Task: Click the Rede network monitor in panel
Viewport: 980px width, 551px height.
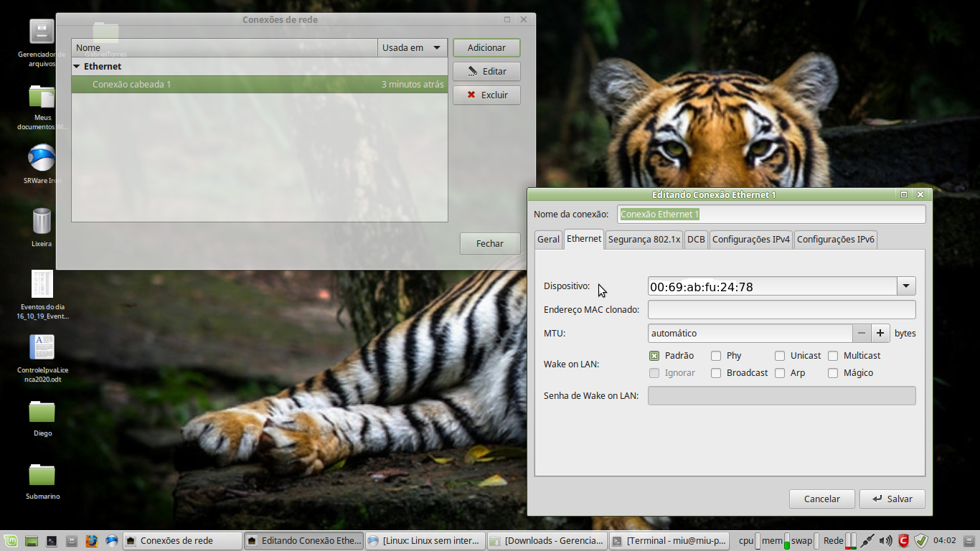Action: (839, 541)
